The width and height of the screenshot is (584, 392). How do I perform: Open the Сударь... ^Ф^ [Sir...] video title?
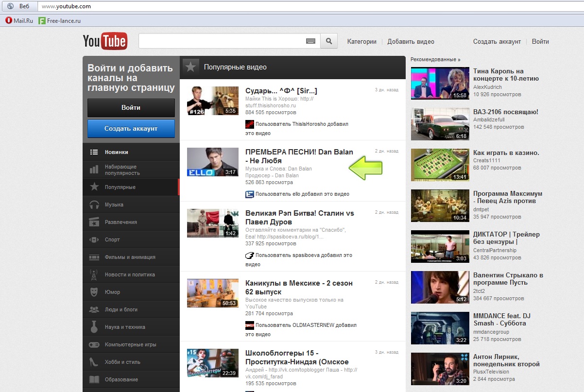(281, 91)
